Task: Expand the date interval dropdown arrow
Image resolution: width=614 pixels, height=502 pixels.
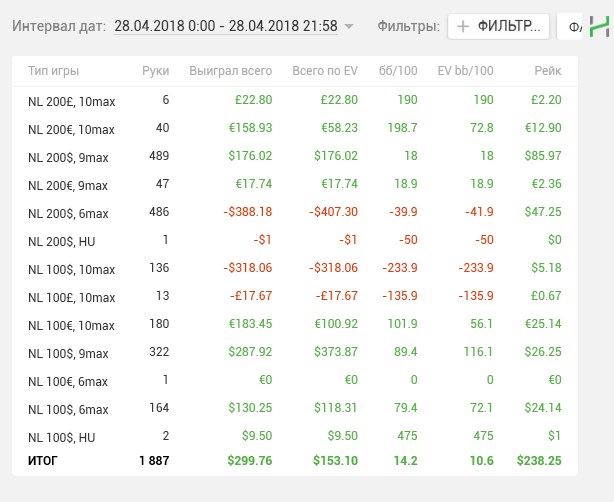Action: point(349,26)
